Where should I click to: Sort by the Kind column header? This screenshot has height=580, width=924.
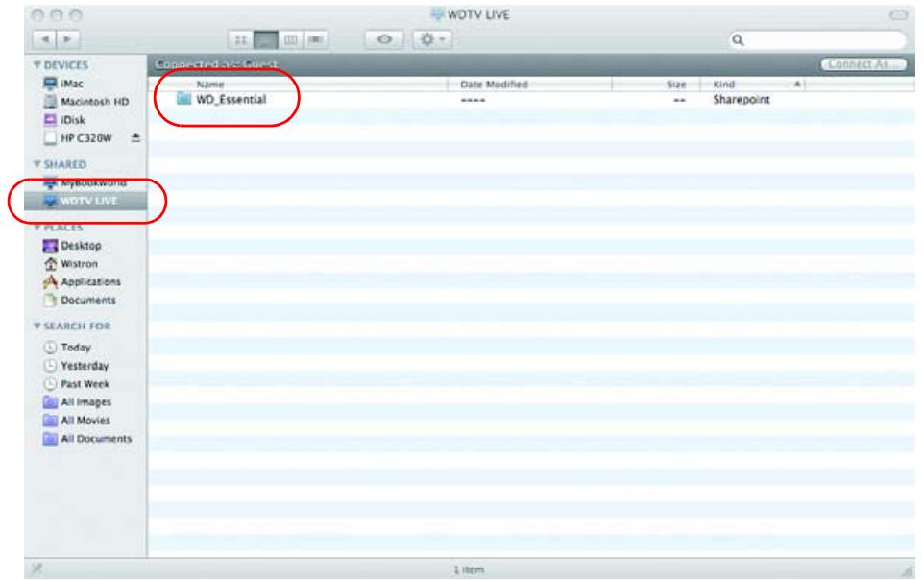(723, 85)
